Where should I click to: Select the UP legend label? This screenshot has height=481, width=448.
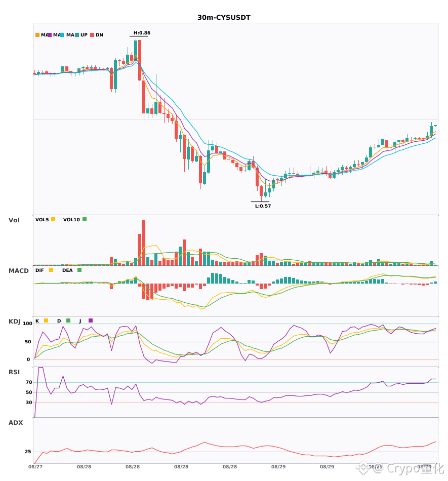84,35
